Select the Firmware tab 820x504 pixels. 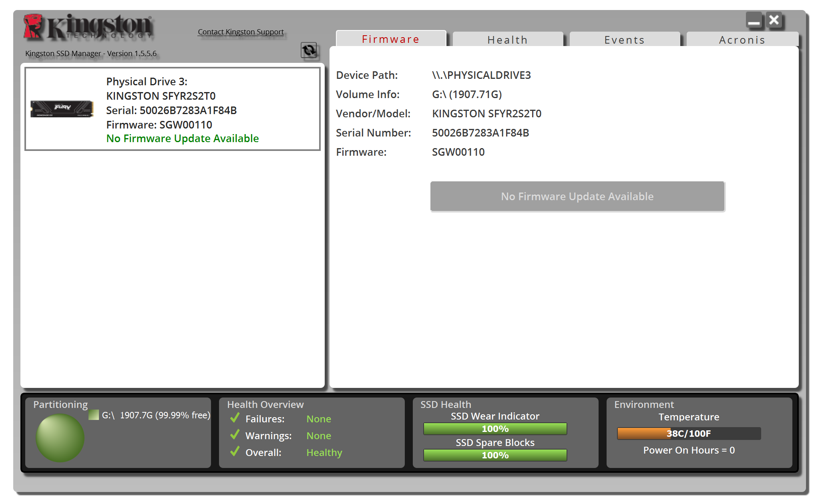390,39
